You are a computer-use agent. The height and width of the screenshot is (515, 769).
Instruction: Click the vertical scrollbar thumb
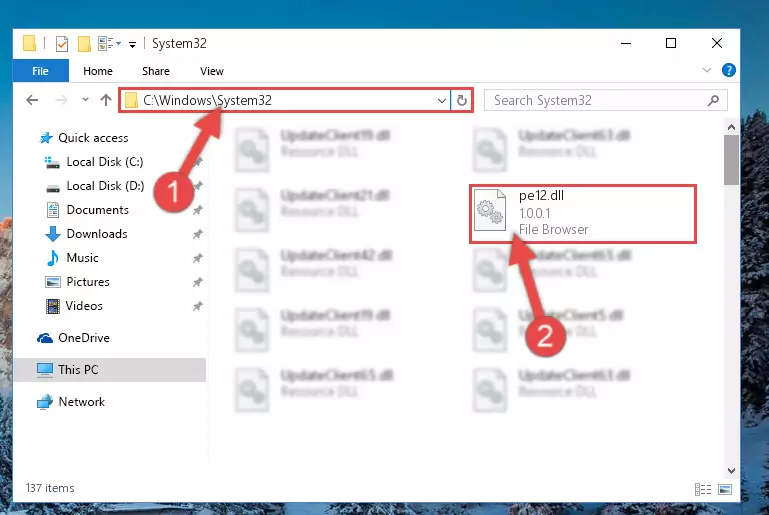pyautogui.click(x=731, y=160)
